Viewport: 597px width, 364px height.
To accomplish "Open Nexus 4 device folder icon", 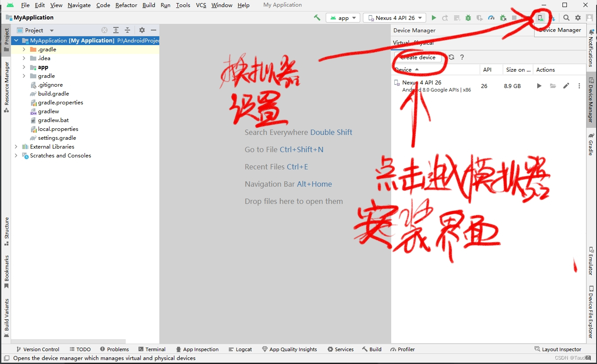I will [553, 86].
